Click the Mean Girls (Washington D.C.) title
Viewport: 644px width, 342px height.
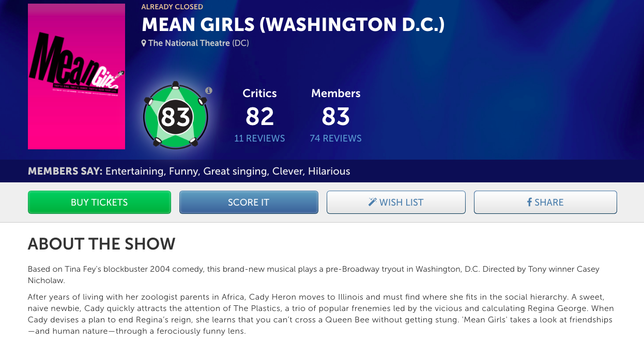pos(293,25)
